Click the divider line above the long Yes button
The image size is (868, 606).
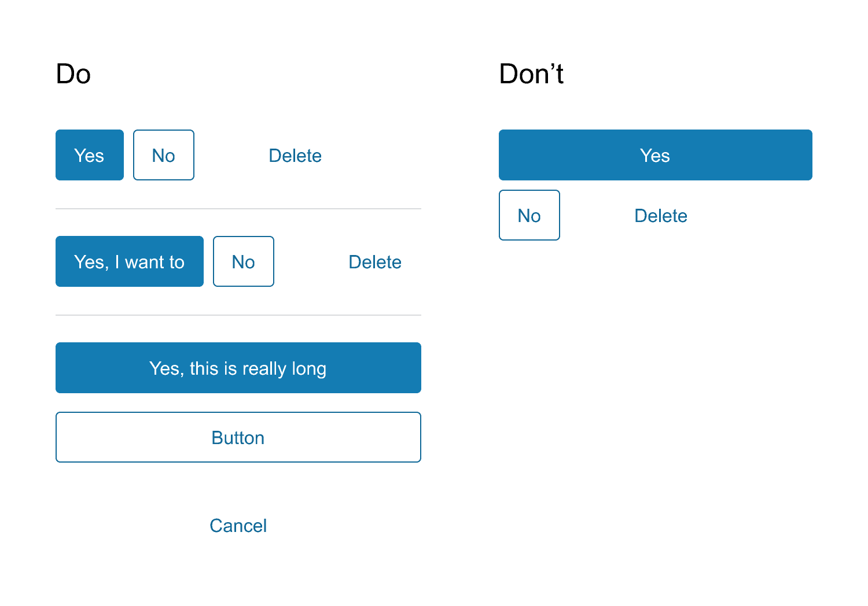[238, 315]
